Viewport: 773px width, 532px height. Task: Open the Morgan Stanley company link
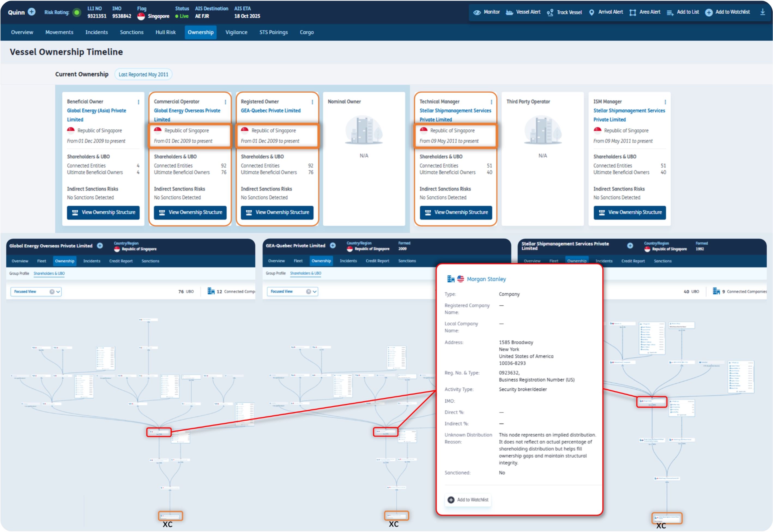coord(486,279)
